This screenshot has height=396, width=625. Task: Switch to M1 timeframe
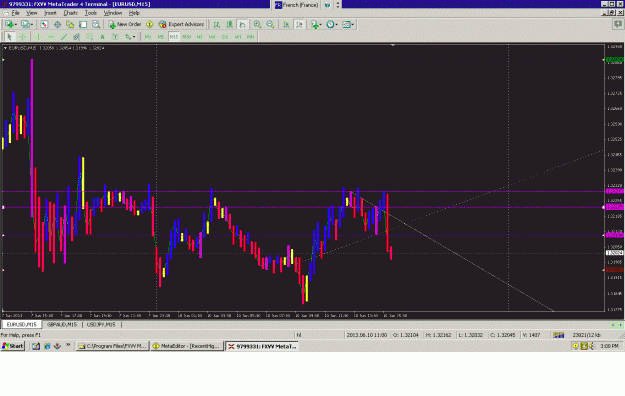148,37
